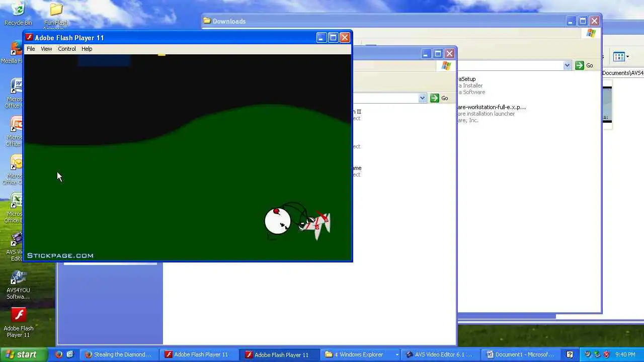Open address dropdown in the middle Explorer window
The height and width of the screenshot is (362, 644).
tap(422, 98)
